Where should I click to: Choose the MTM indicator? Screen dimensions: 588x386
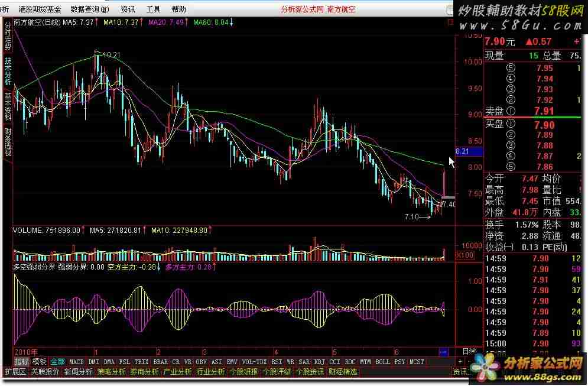[365, 362]
